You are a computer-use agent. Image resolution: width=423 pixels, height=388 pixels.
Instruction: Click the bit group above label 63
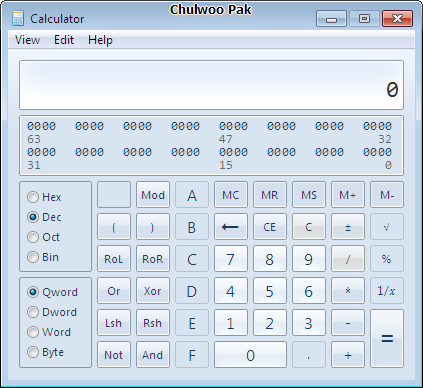[41, 126]
